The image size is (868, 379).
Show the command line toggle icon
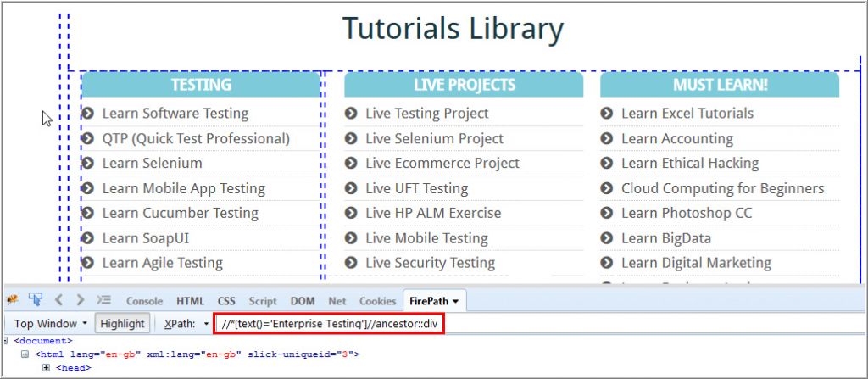pos(104,300)
